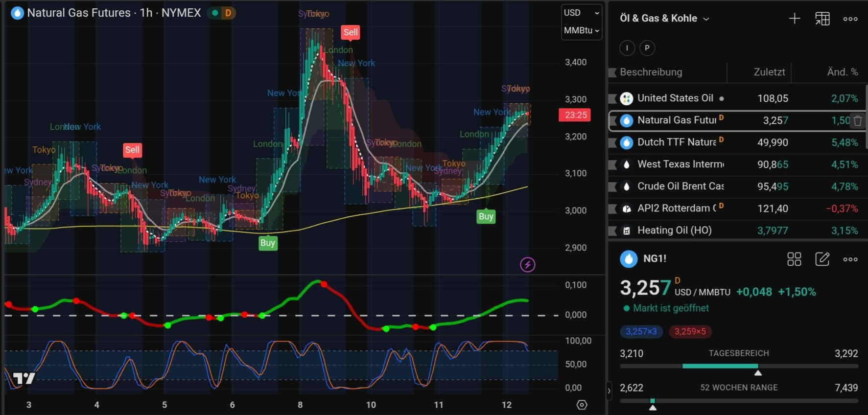Click the NG1! edit note icon

(822, 259)
